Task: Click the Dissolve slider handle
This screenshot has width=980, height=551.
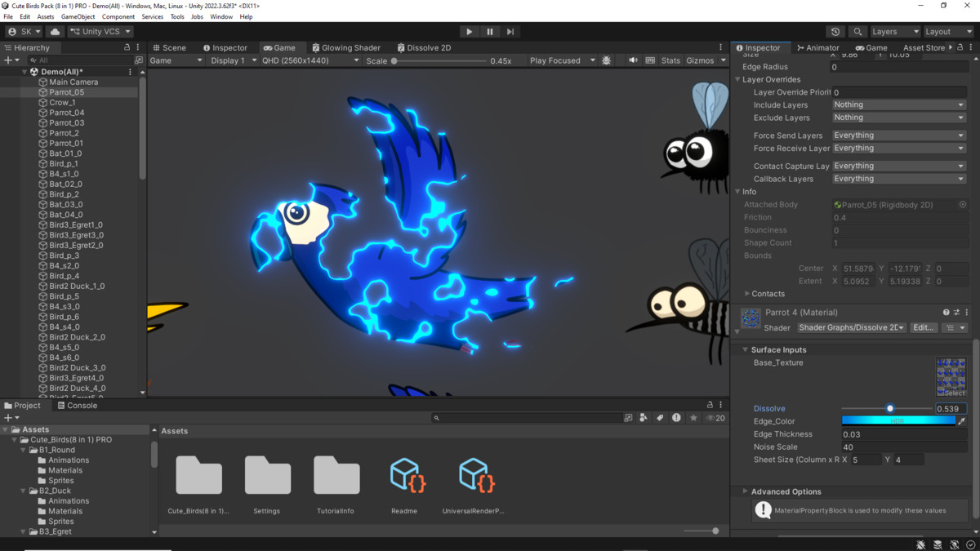Action: tap(890, 408)
